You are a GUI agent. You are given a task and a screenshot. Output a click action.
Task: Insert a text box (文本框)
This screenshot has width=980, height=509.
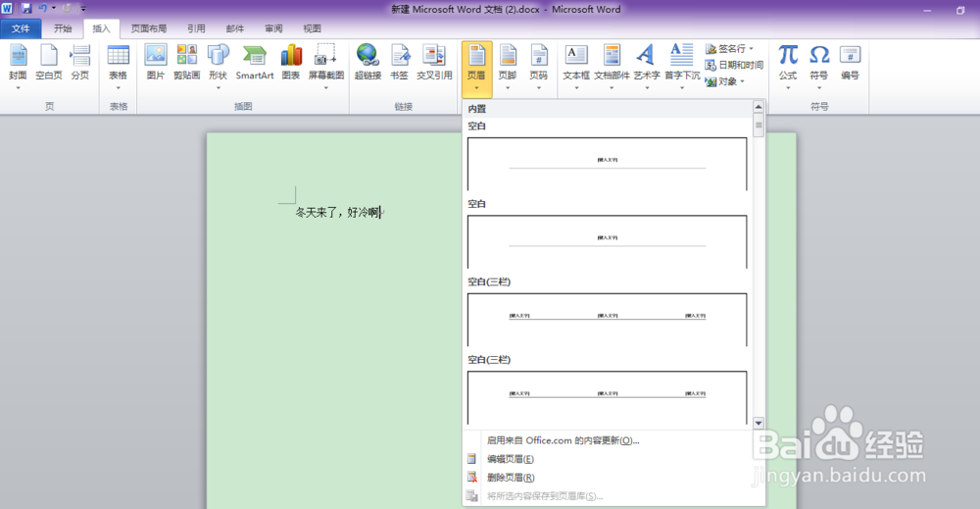[x=576, y=67]
